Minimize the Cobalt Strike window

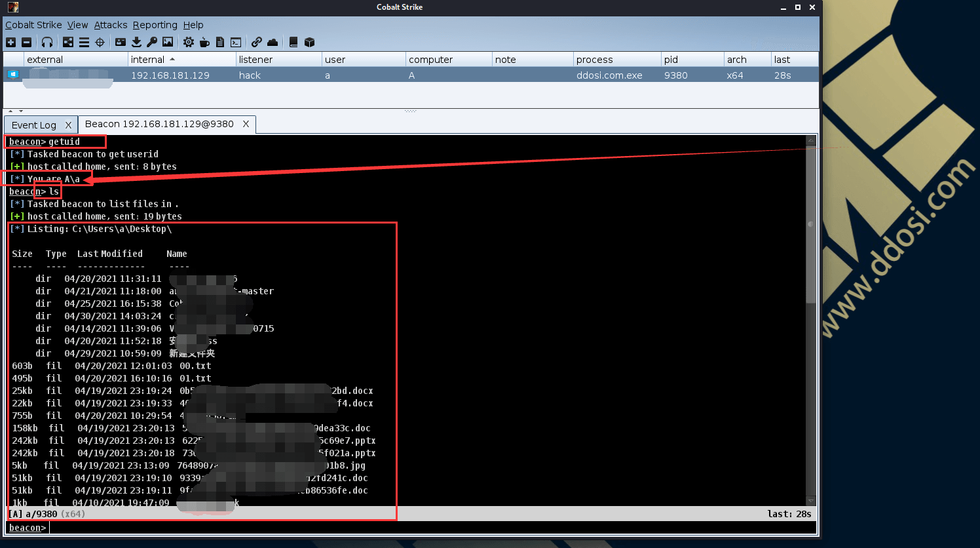(783, 7)
